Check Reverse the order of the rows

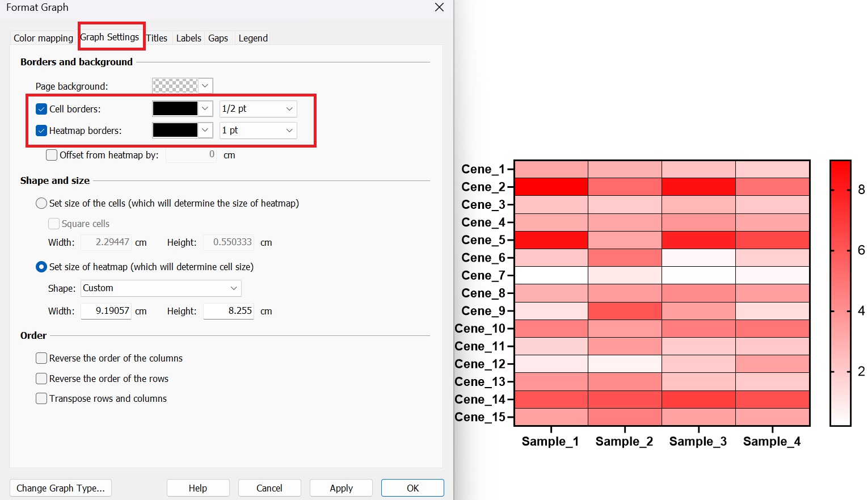tap(41, 379)
